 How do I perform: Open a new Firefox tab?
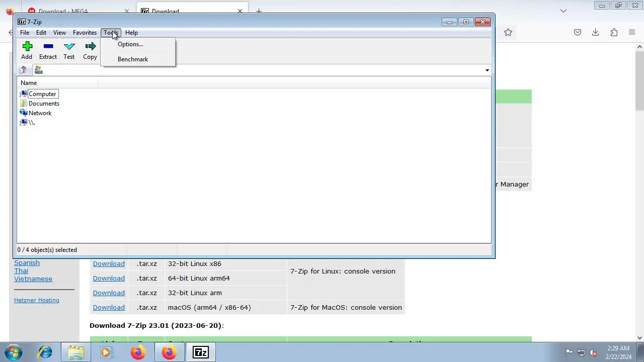259,11
